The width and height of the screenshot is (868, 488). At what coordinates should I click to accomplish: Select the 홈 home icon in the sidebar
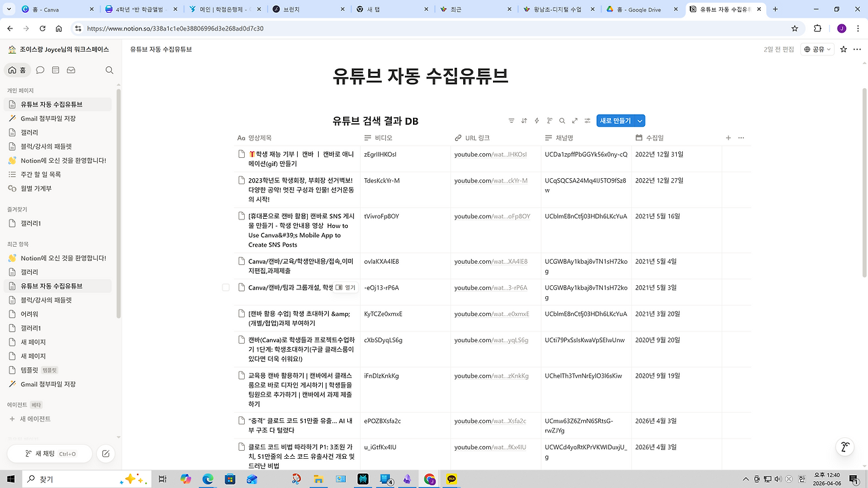(x=12, y=70)
